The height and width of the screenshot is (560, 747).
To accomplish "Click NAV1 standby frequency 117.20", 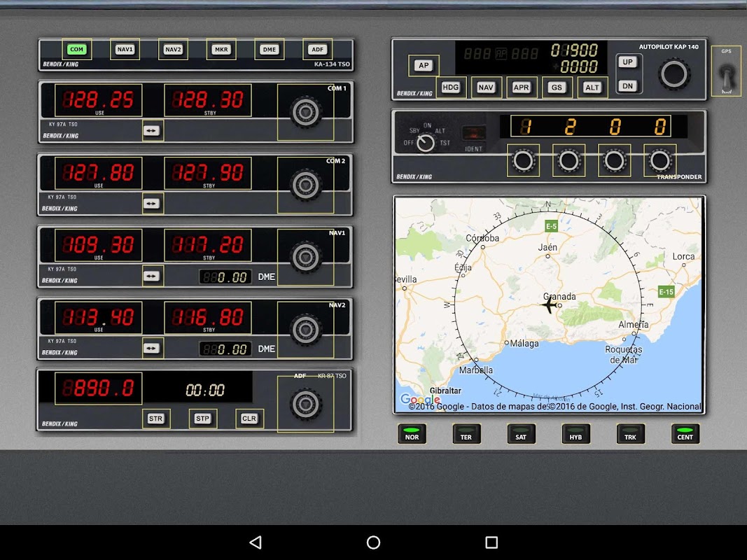I will (x=208, y=245).
